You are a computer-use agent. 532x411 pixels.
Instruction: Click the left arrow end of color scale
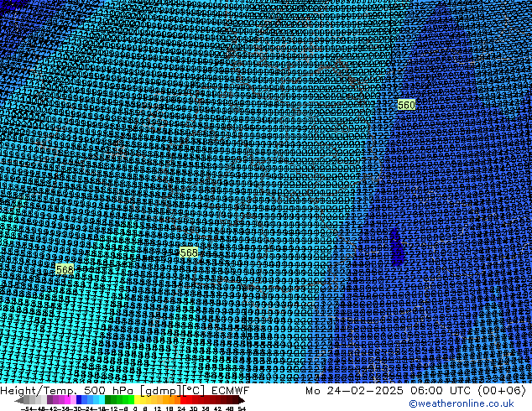tap(18, 400)
